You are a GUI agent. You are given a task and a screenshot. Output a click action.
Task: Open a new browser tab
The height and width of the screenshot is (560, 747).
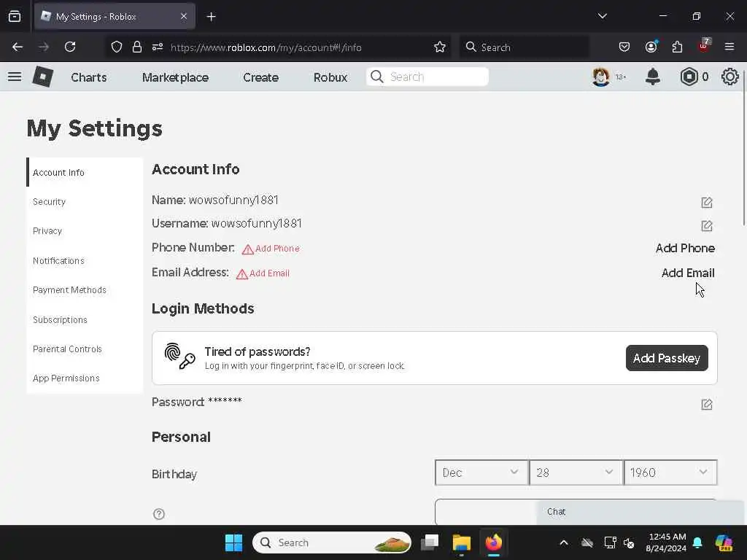pos(211,17)
